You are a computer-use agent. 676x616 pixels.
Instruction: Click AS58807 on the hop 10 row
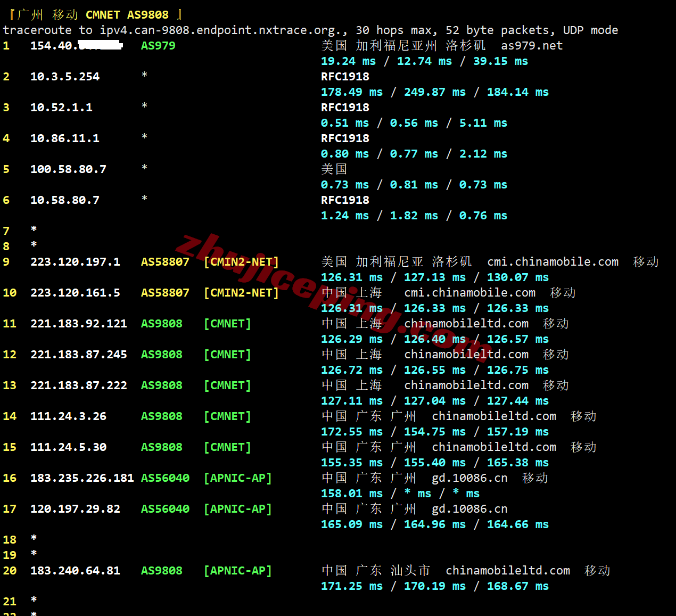pyautogui.click(x=165, y=293)
